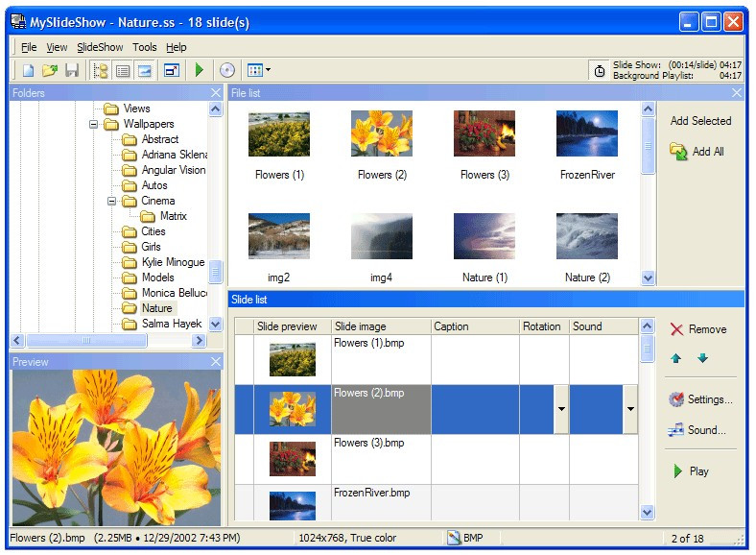The image size is (756, 555).
Task: Toggle the Preview panel toolbar button
Action: 145,70
